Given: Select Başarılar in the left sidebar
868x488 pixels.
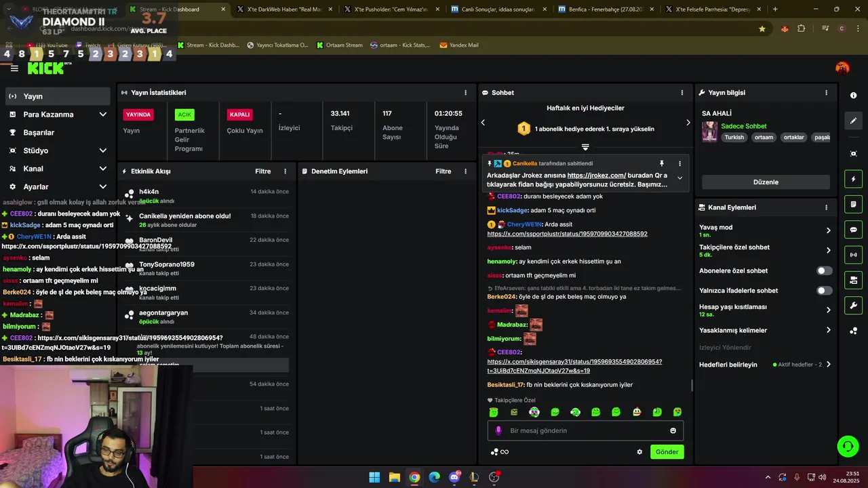Looking at the screenshot, I should pos(58,132).
